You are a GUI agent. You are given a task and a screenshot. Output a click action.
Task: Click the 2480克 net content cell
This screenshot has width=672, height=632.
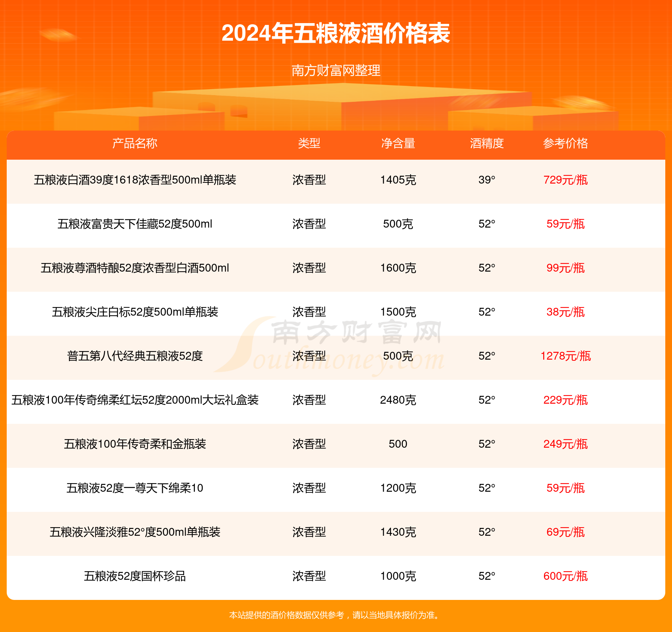click(398, 400)
